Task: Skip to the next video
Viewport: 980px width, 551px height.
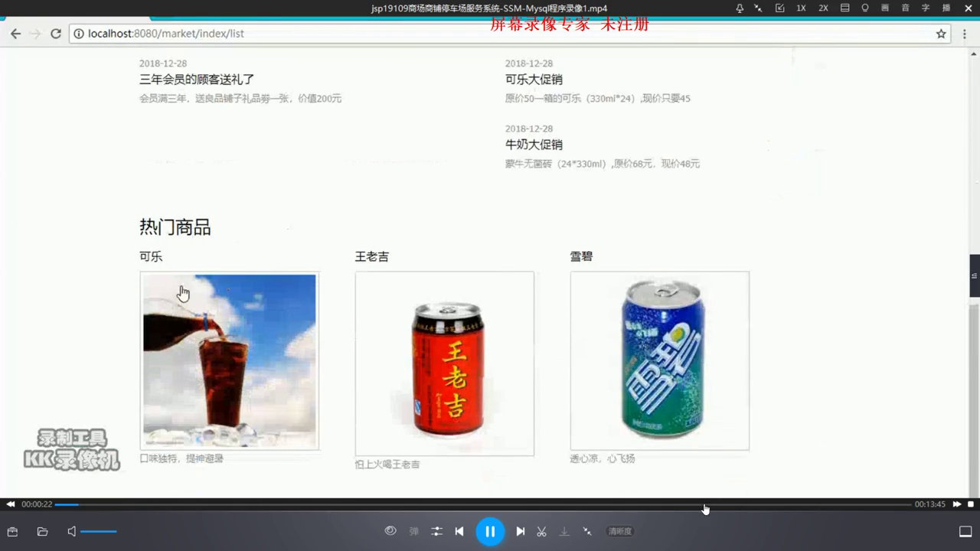Action: coord(521,531)
